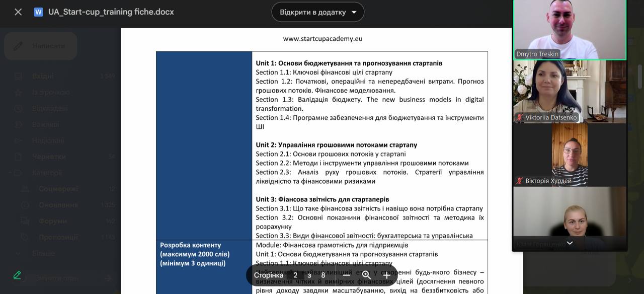644x294 pixels.
Task: Open the "Оновлення" category
Action: 58,205
